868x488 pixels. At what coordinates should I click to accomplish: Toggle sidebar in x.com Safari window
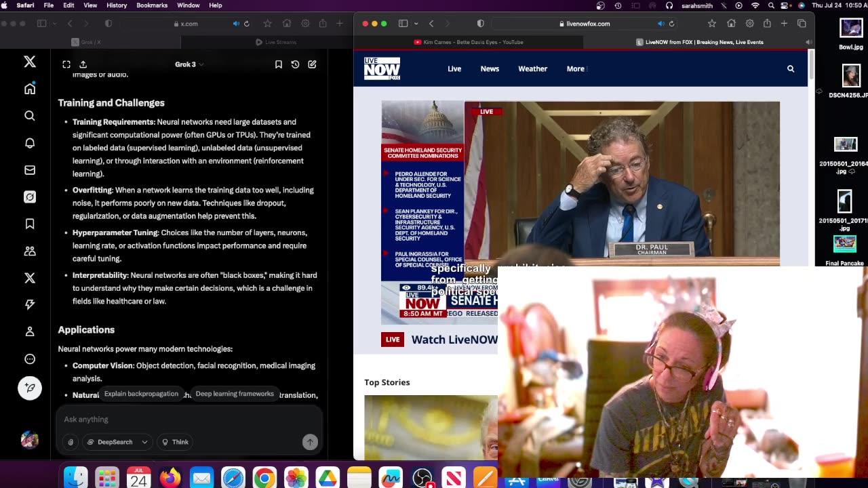click(x=41, y=24)
